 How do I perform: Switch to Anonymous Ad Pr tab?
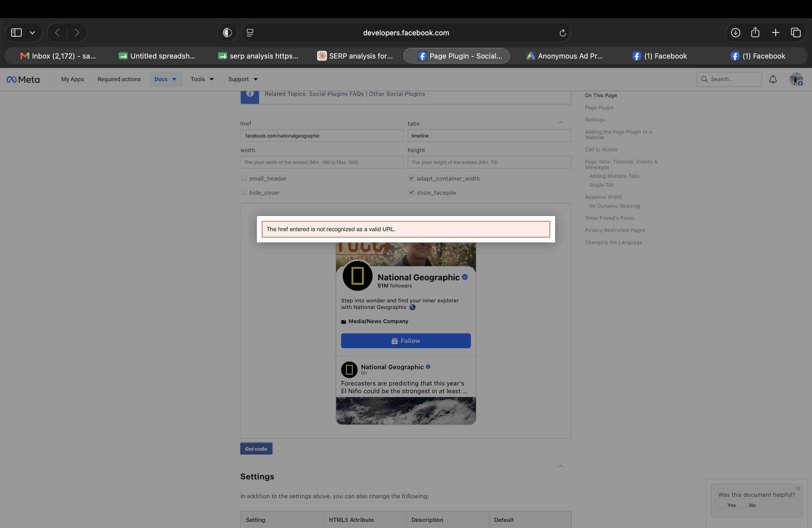click(x=565, y=56)
